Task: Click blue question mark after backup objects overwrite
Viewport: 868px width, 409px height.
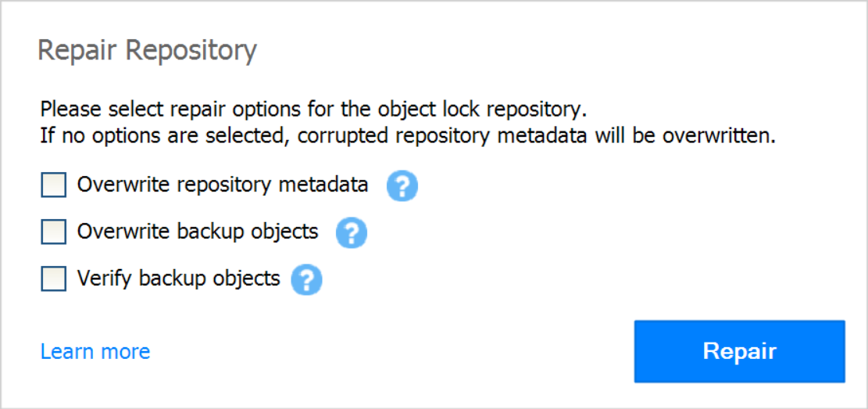Action: click(352, 232)
